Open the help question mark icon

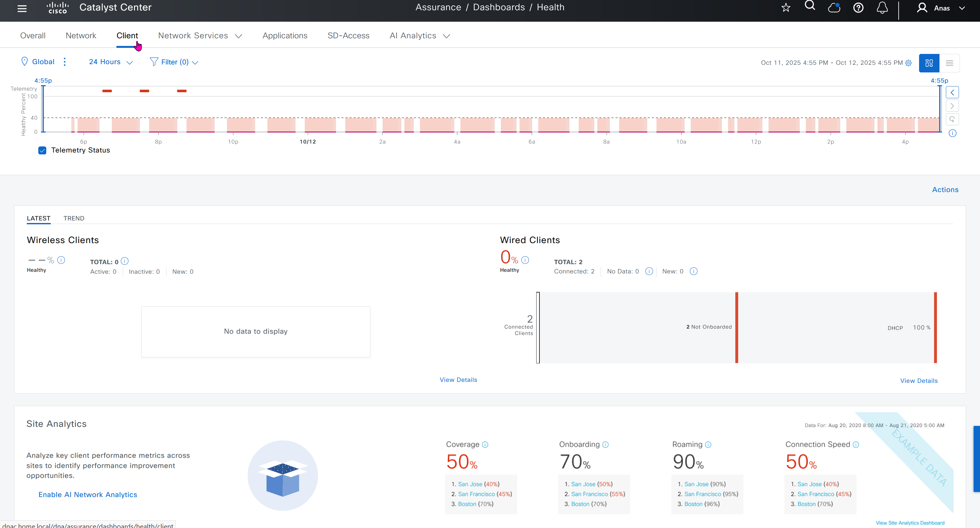point(858,8)
